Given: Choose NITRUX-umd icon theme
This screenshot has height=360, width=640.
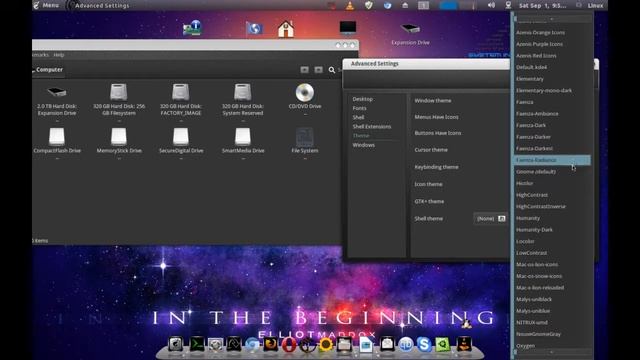Looking at the screenshot, I should (x=531, y=322).
